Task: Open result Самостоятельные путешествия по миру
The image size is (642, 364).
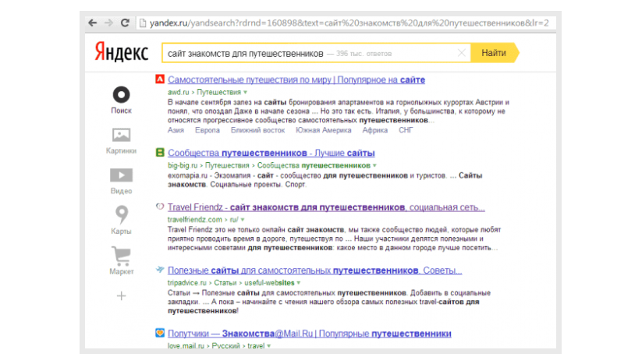Action: 296,80
